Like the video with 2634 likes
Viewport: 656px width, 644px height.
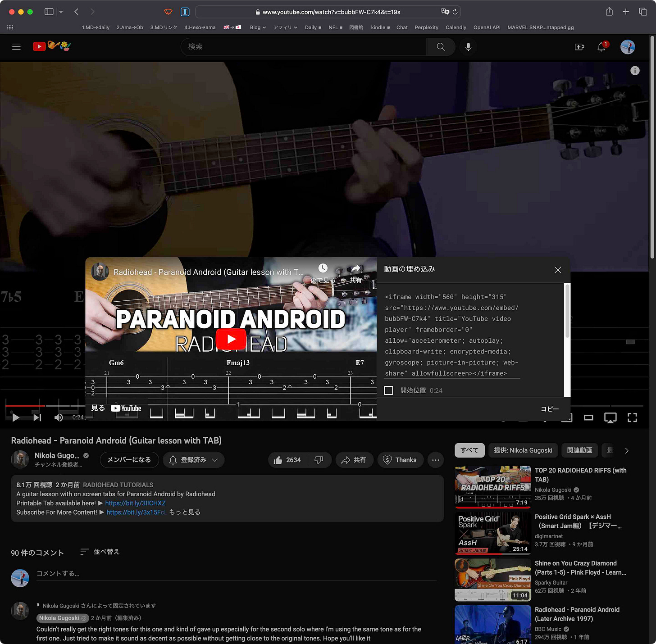click(x=288, y=460)
